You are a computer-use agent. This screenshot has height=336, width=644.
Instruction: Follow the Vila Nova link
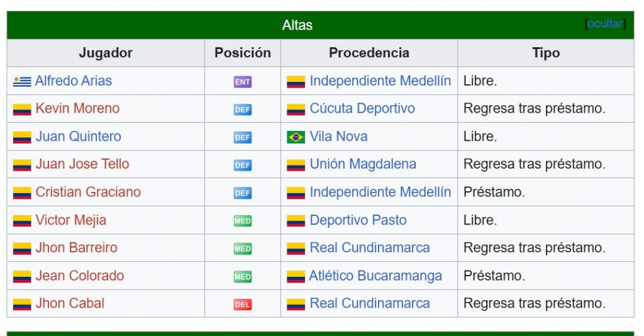click(x=338, y=137)
